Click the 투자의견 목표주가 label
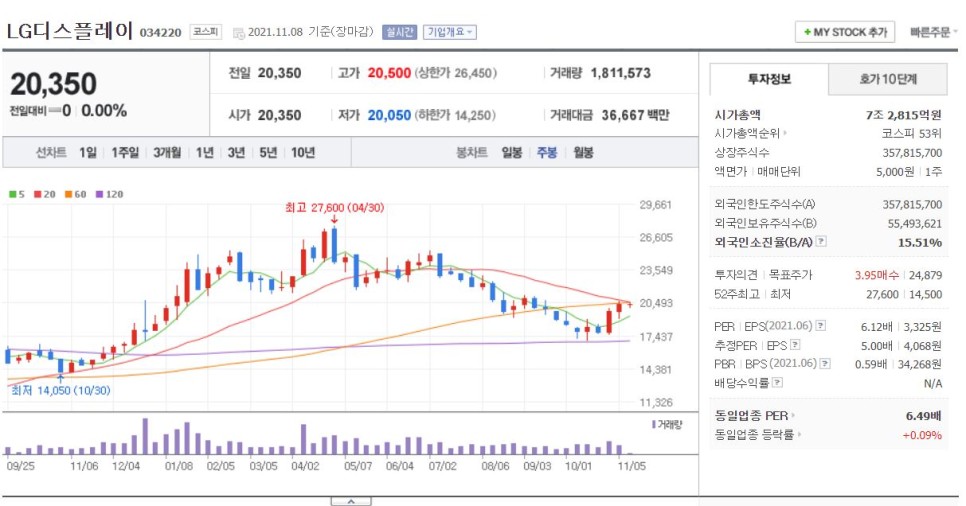Viewport: 966px width, 506px height. pyautogui.click(x=763, y=275)
